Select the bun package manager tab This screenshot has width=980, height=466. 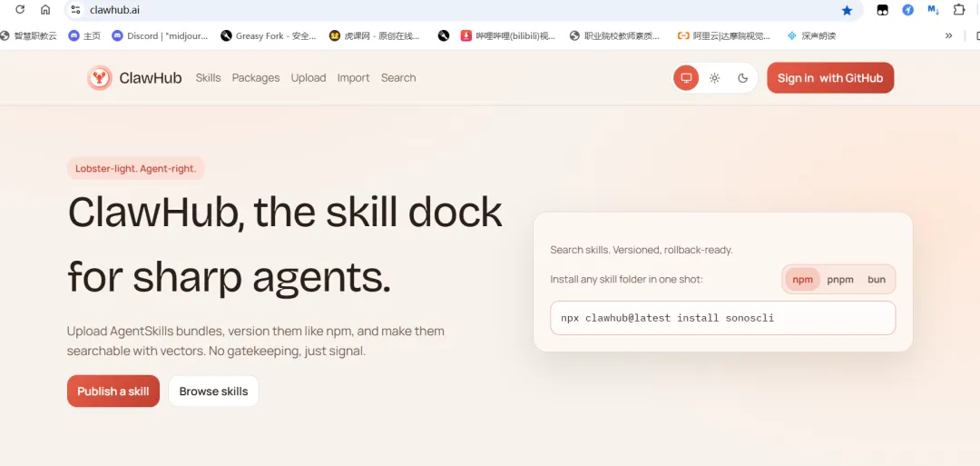click(x=877, y=279)
